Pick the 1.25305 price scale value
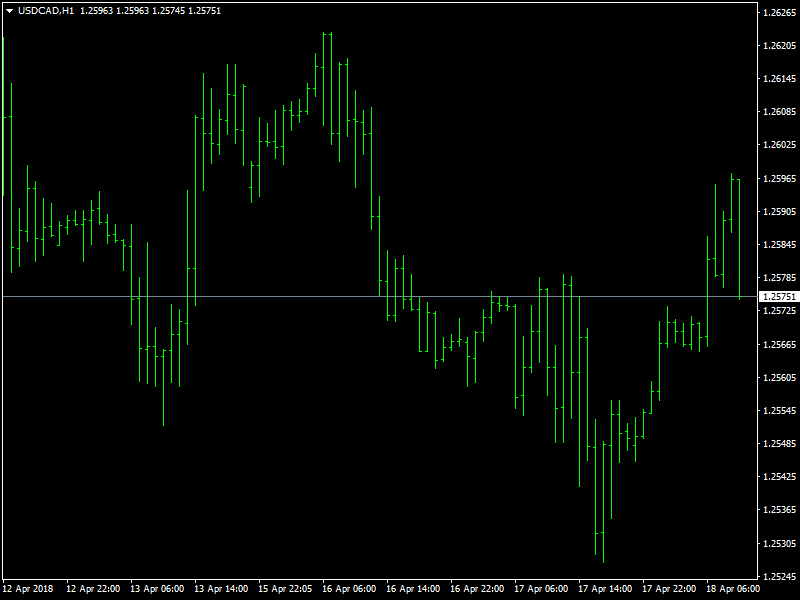The width and height of the screenshot is (800, 600). pyautogui.click(x=779, y=544)
